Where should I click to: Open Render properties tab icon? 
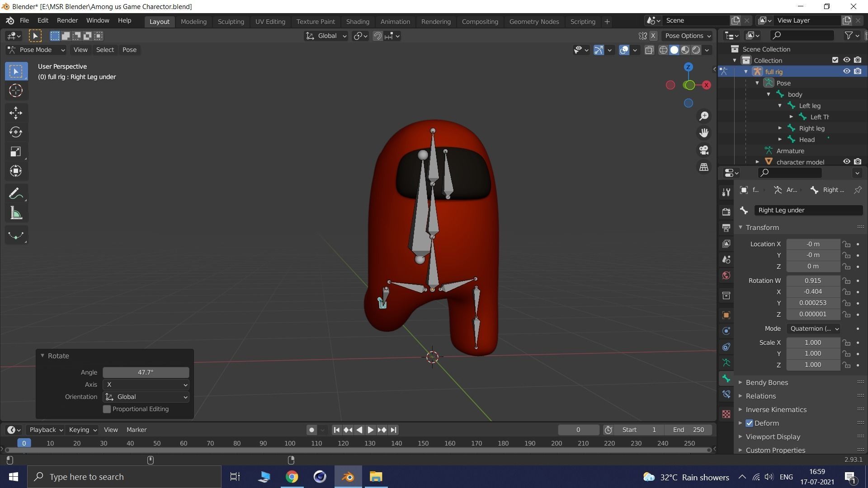pyautogui.click(x=726, y=211)
